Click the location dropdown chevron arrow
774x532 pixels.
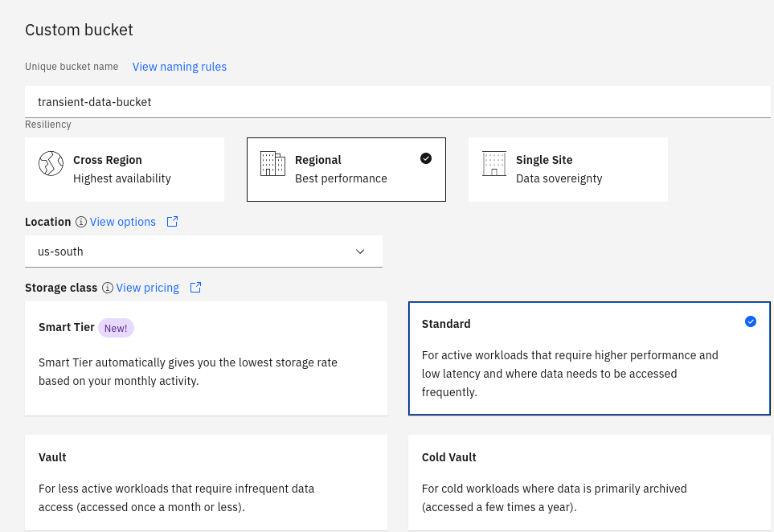360,252
